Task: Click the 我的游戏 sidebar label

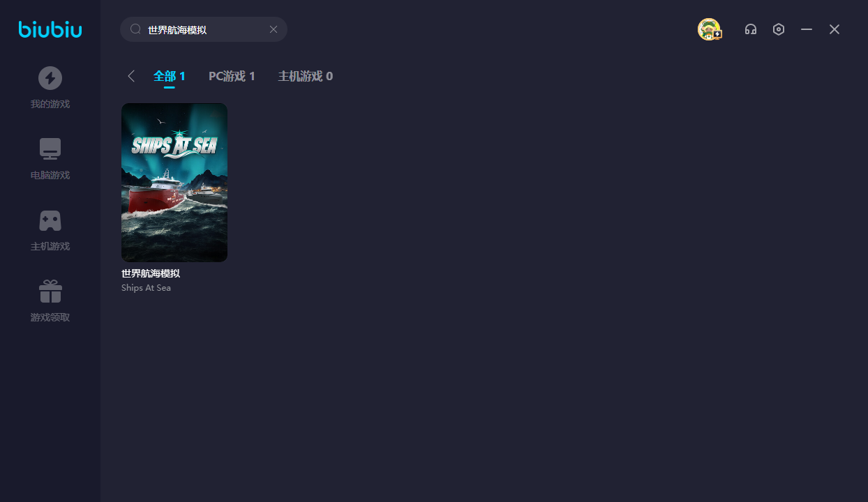Action: (x=50, y=105)
